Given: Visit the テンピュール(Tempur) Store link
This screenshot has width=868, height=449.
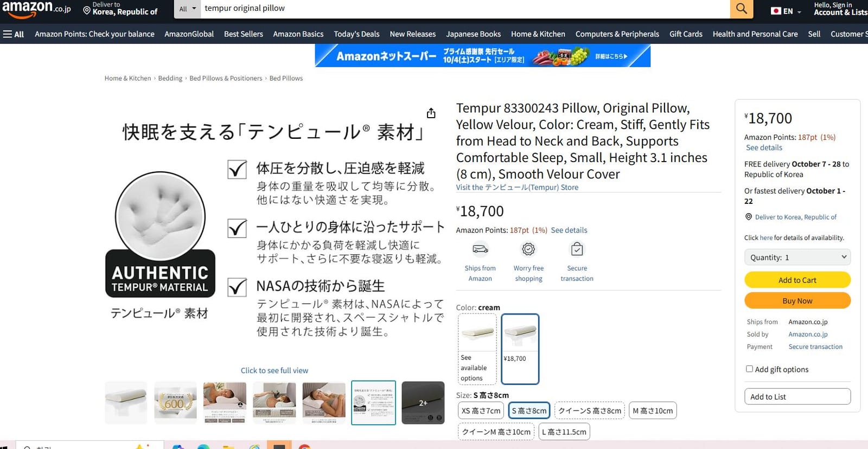Looking at the screenshot, I should tap(517, 187).
